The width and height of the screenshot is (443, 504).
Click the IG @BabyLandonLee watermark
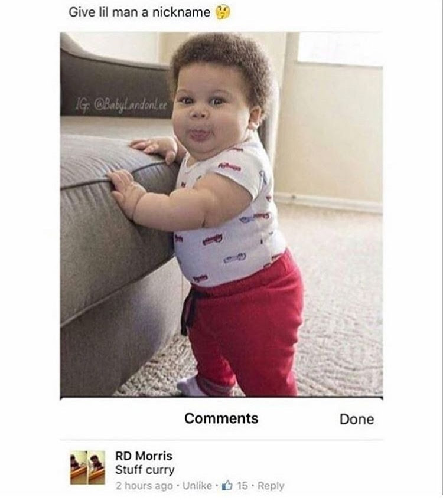point(121,104)
